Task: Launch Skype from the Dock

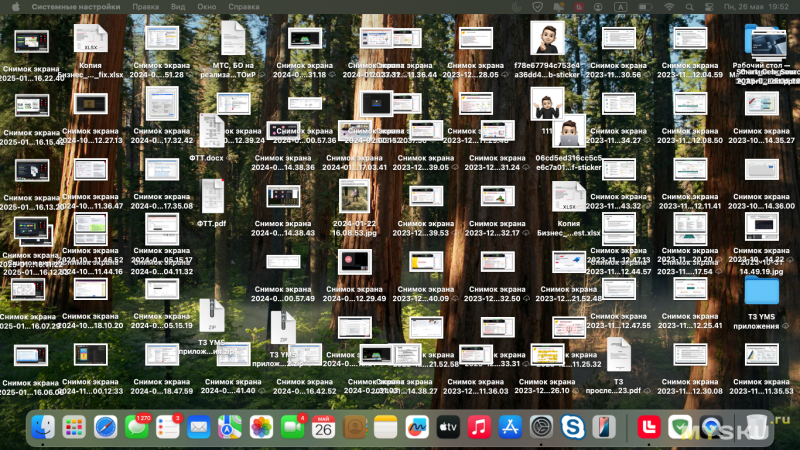Action: [572, 427]
